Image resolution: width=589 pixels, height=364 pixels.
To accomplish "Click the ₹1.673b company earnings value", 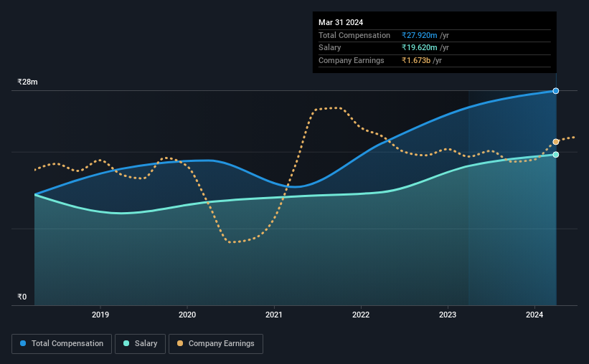I will coord(416,60).
